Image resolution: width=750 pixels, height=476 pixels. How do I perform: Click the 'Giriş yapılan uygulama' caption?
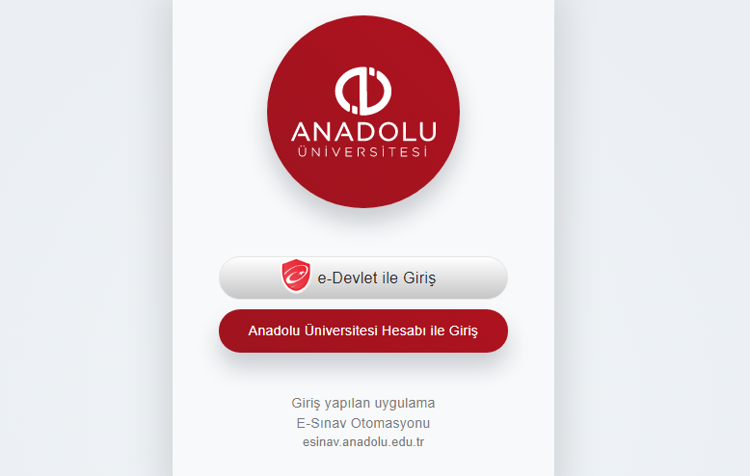363,403
